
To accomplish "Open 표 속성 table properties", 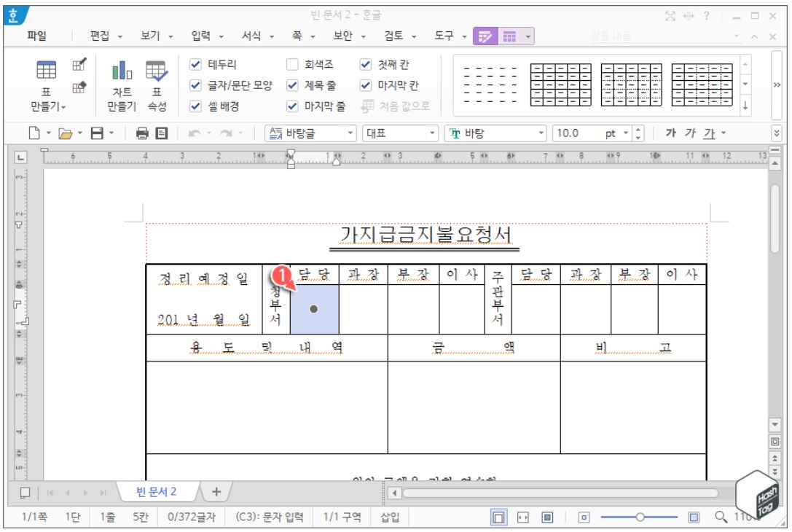I will point(157,71).
